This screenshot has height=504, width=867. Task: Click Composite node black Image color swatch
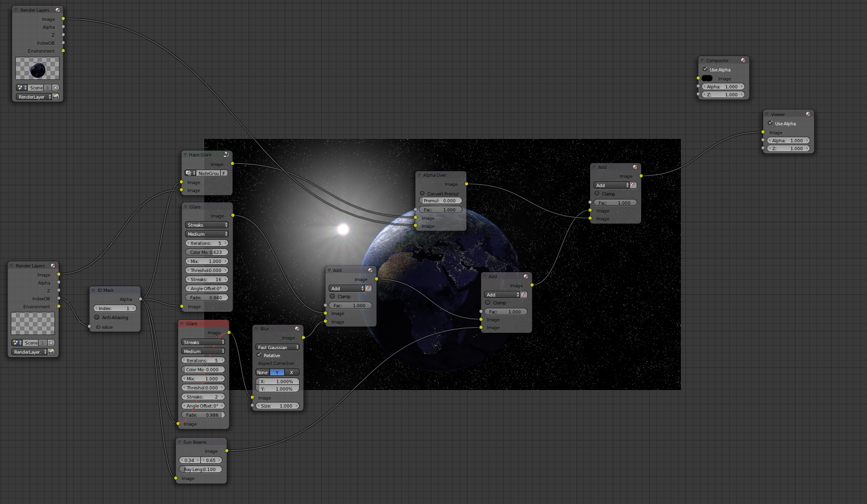(x=707, y=78)
